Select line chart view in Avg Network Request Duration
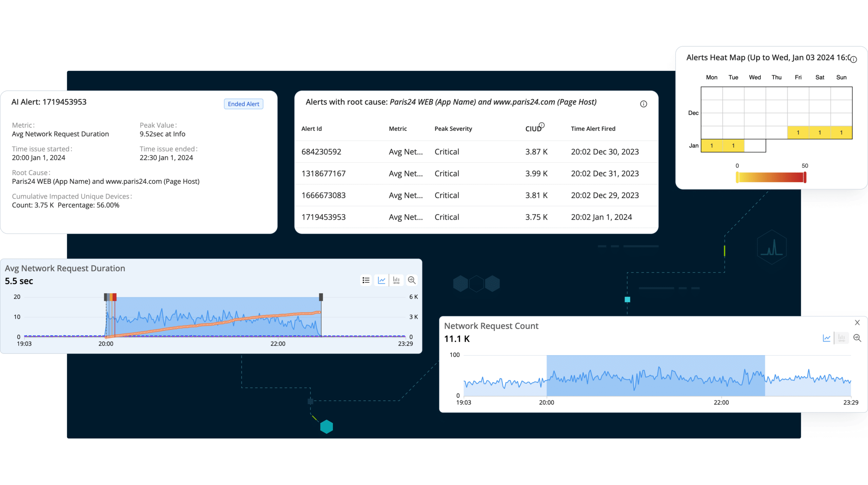 tap(381, 280)
